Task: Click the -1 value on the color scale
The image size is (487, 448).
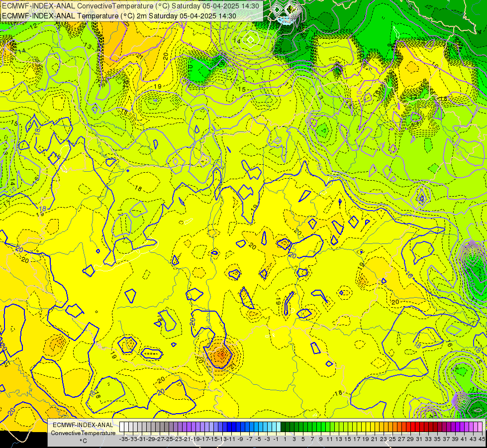Action: coord(276,439)
